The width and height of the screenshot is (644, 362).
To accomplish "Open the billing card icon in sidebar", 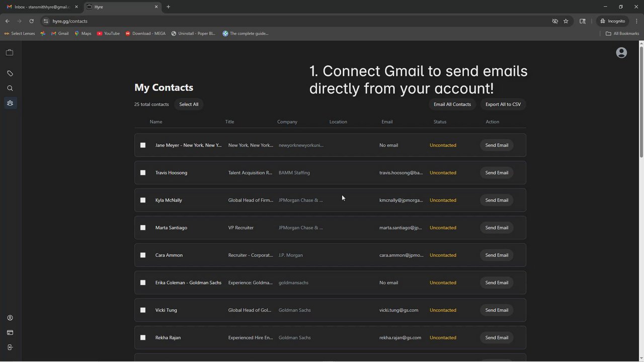I will pyautogui.click(x=10, y=332).
